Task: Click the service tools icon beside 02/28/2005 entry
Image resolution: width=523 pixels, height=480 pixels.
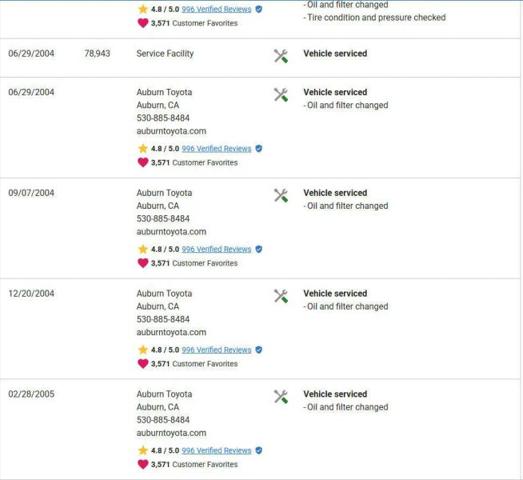Action: point(281,397)
